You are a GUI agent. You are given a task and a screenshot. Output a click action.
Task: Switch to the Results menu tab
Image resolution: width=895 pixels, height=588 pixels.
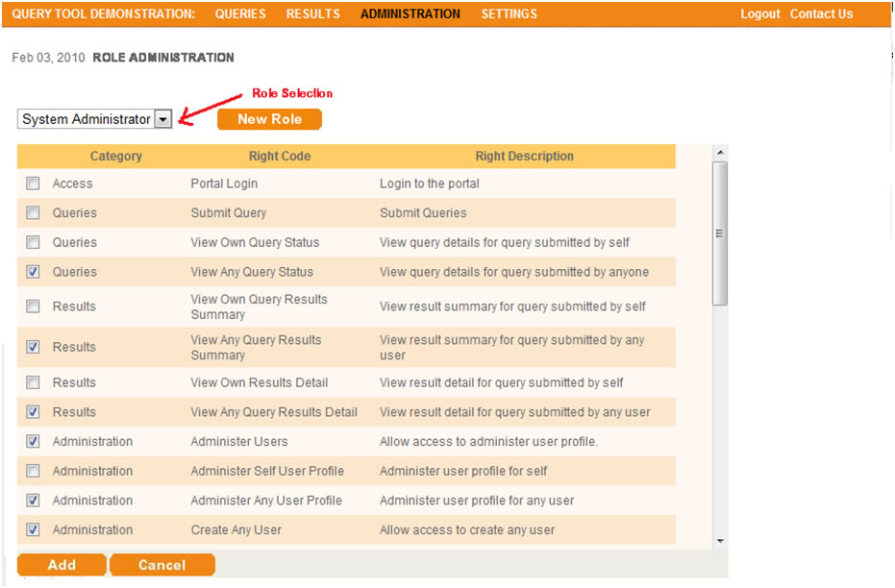point(313,13)
